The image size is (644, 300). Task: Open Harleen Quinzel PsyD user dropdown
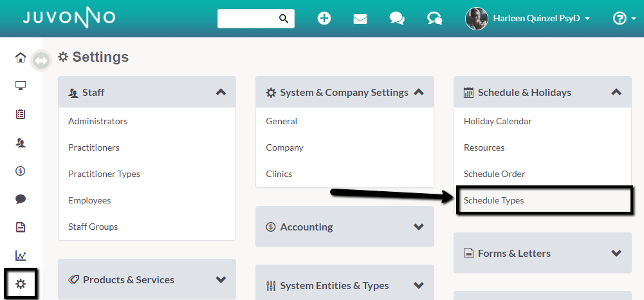point(528,19)
